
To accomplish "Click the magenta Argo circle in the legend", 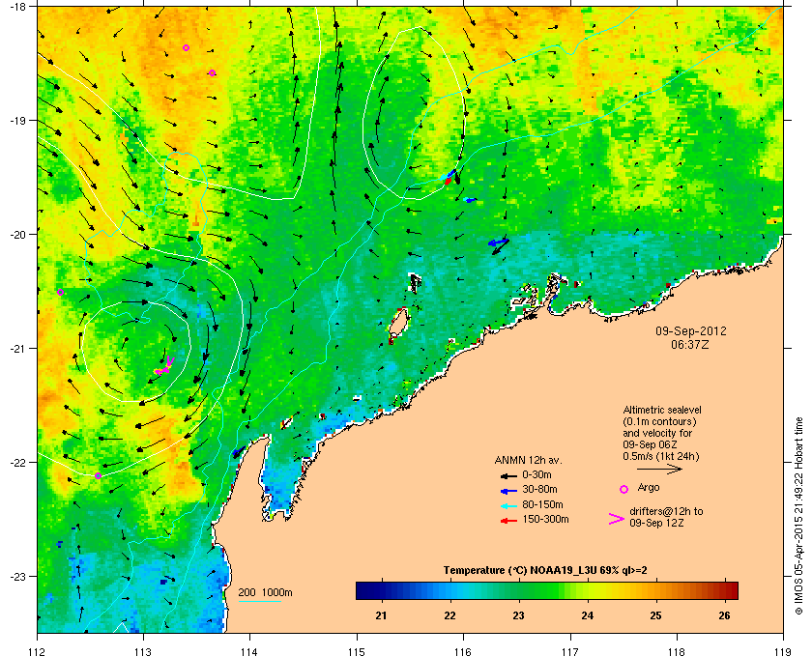I will click(624, 489).
